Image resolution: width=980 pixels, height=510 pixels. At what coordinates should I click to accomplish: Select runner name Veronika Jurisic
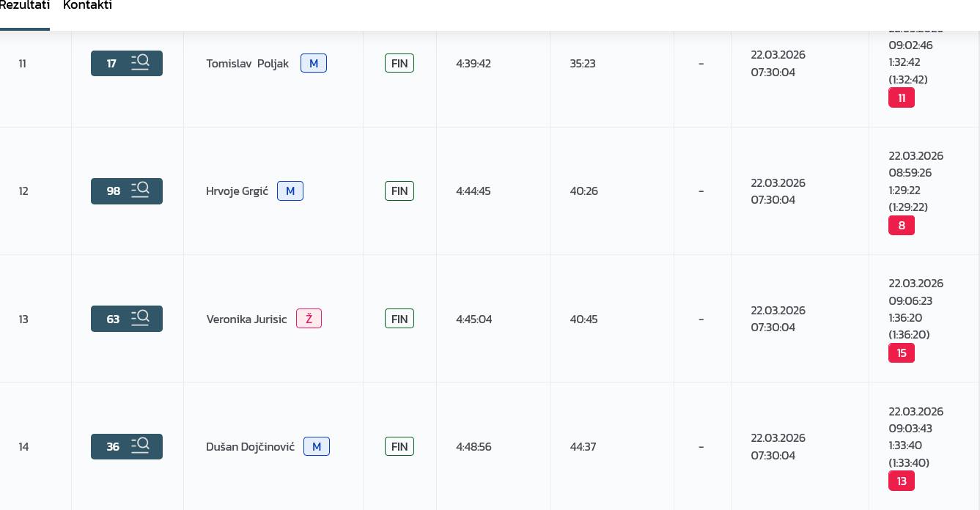click(x=246, y=319)
